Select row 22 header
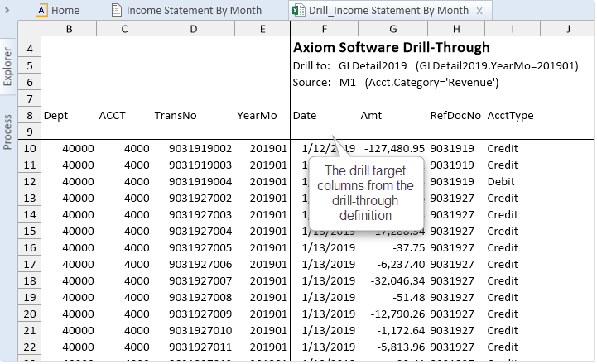The image size is (597, 364). pyautogui.click(x=30, y=347)
